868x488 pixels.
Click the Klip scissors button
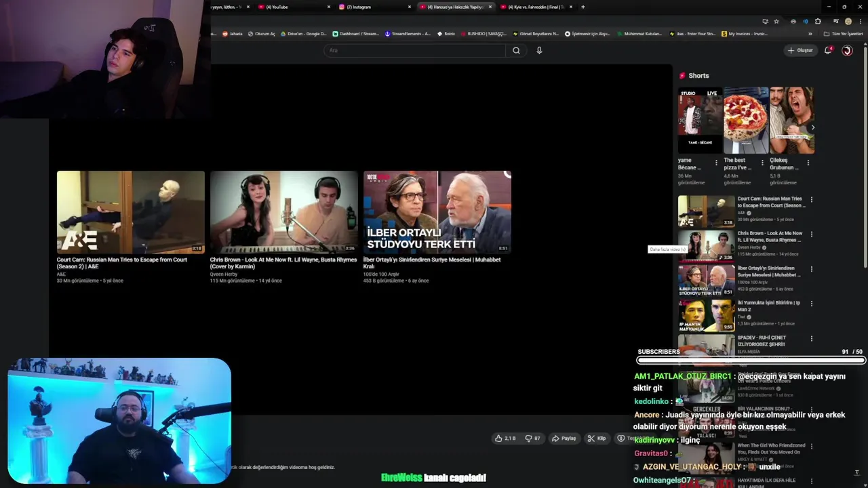click(597, 439)
